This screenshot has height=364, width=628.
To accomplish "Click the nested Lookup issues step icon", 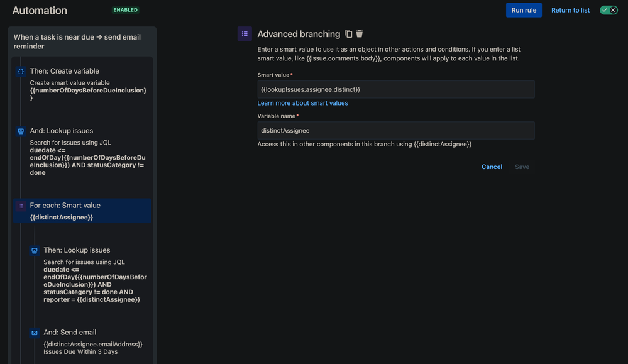I will pos(35,251).
